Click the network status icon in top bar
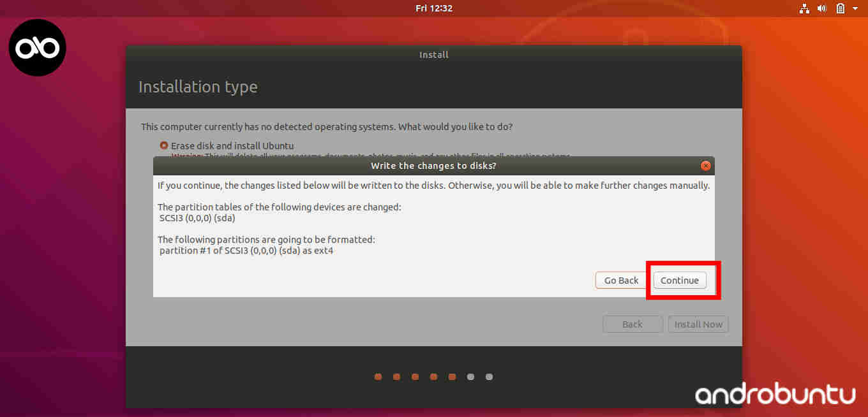This screenshot has height=417, width=868. point(804,8)
